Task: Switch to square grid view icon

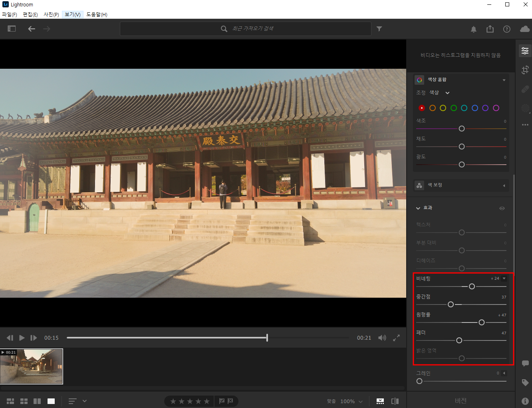Action: pyautogui.click(x=24, y=401)
